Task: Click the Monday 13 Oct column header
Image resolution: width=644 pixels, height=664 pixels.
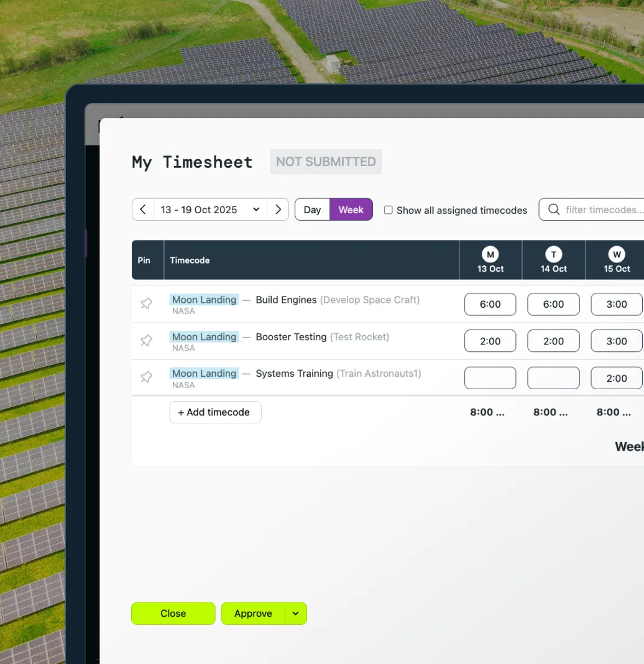Action: [x=490, y=260]
